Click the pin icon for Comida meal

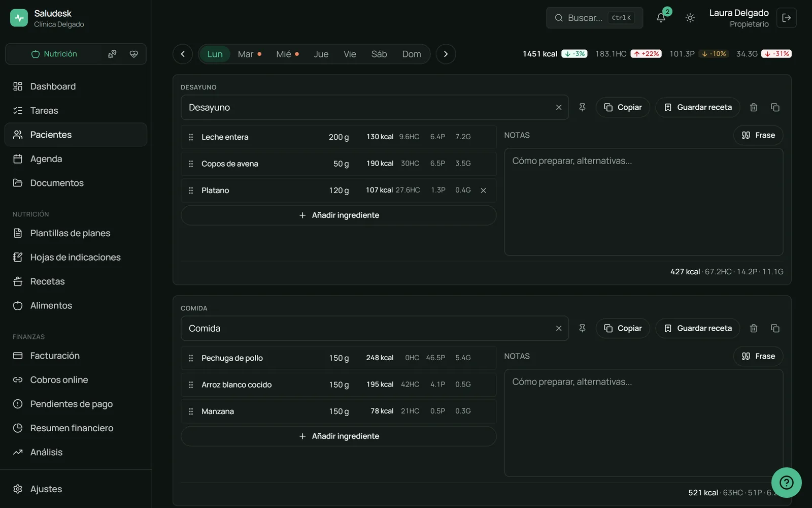(x=582, y=328)
